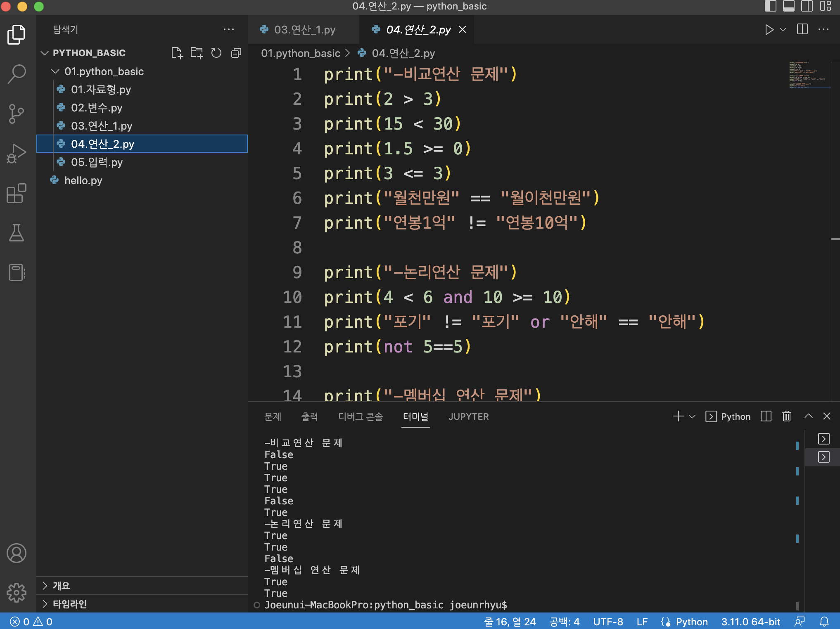Switch to the 03.연산_1.py editor tab
This screenshot has height=629, width=840.
pos(304,30)
